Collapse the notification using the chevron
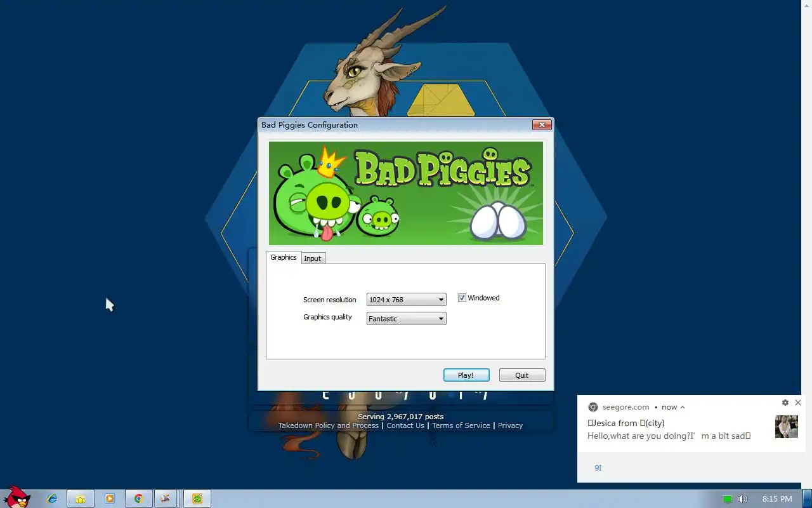The image size is (812, 508). click(683, 407)
